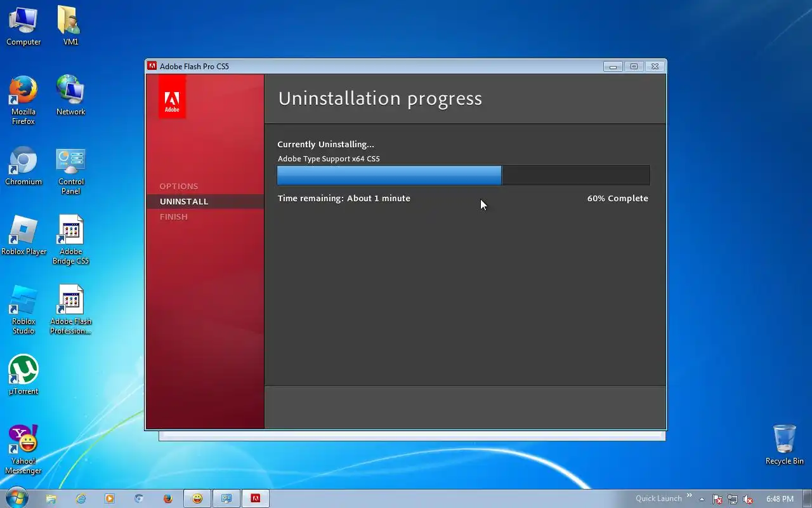Image resolution: width=812 pixels, height=508 pixels.
Task: Switch to Yahoo Messenger taskbar button
Action: point(197,498)
